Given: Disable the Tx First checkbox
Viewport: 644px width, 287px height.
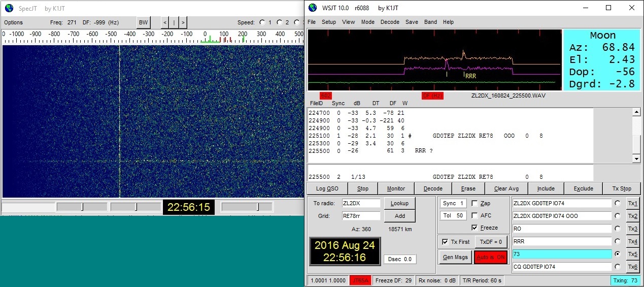Looking at the screenshot, I should coord(446,242).
